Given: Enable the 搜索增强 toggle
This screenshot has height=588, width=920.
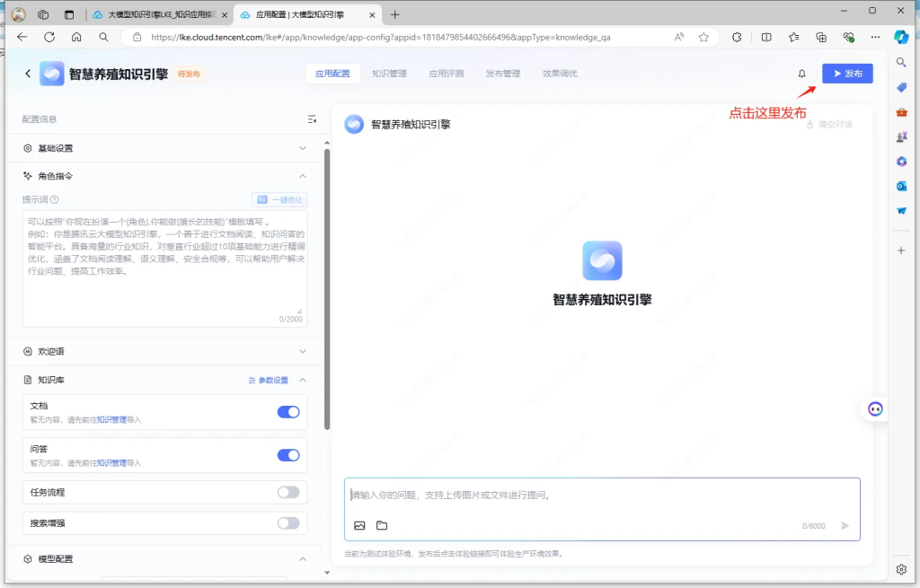Looking at the screenshot, I should [x=288, y=523].
